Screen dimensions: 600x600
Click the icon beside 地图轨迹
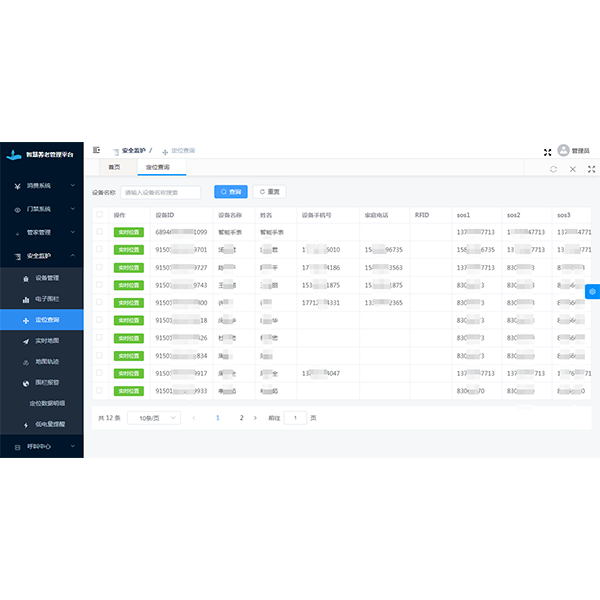pos(26,362)
